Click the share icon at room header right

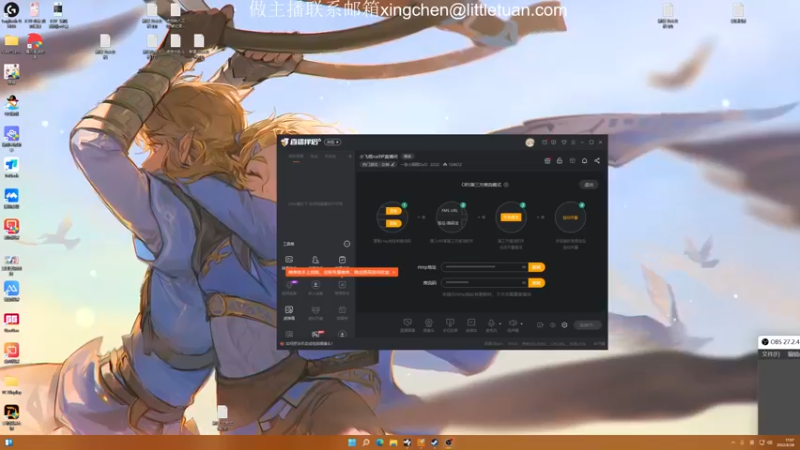tap(597, 161)
